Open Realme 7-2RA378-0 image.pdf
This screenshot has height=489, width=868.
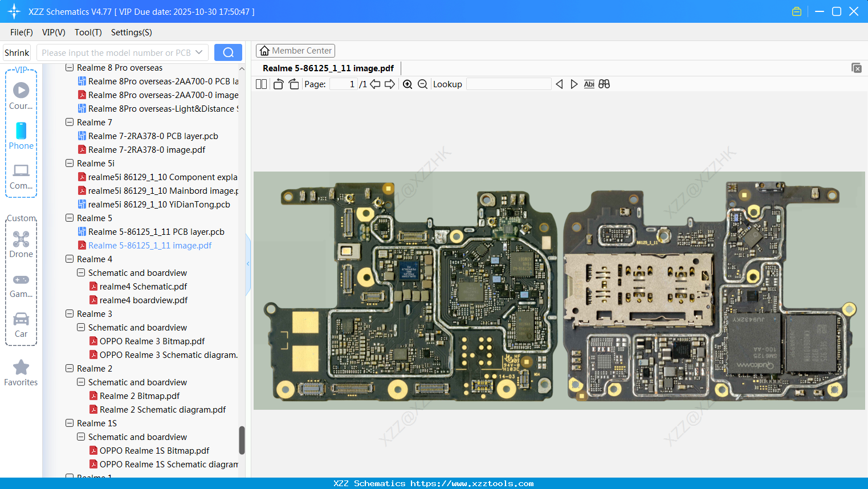click(x=147, y=150)
